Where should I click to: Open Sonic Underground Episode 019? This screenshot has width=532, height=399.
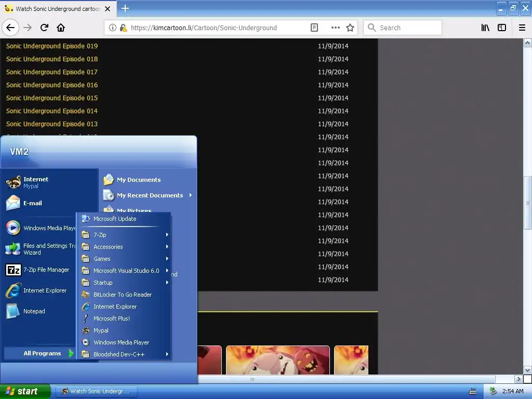tap(52, 46)
